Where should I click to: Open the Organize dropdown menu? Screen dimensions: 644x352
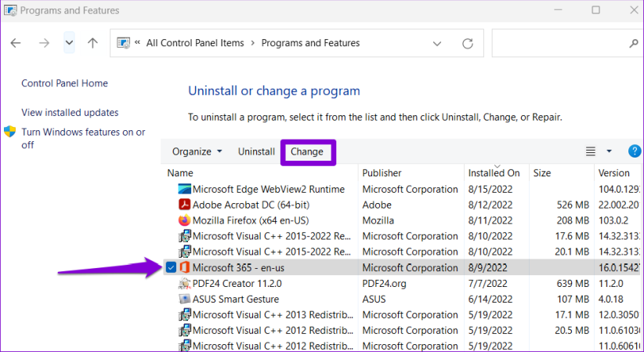(x=197, y=152)
